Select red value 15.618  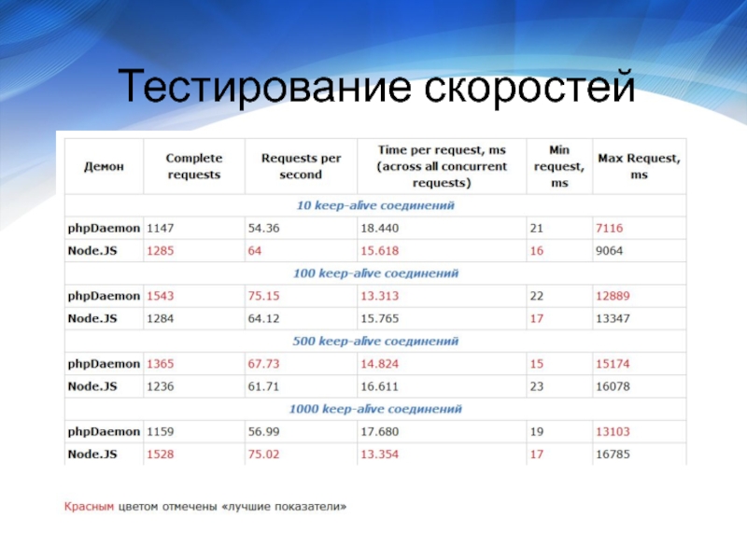click(x=379, y=251)
